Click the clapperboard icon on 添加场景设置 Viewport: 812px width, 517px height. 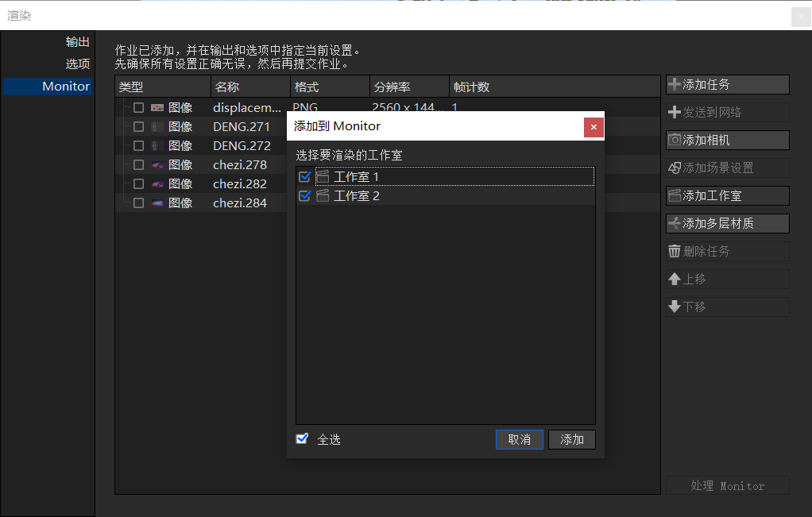click(x=676, y=168)
